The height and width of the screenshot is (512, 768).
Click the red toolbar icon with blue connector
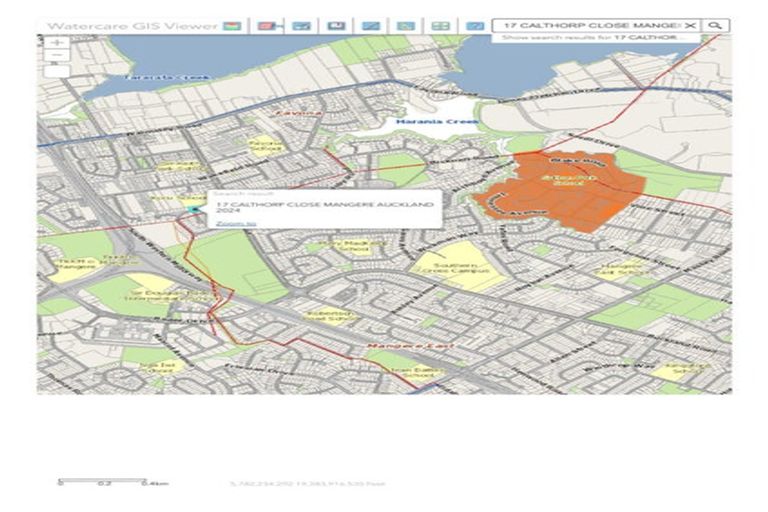click(x=266, y=25)
